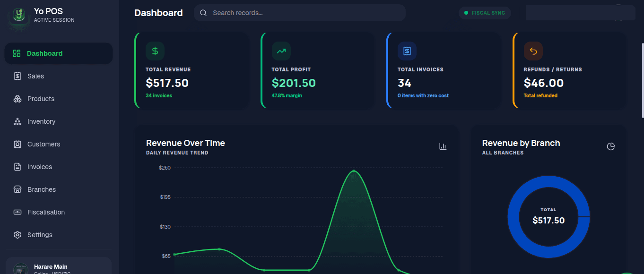Click the Inventory stack icon
This screenshot has width=644, height=274.
pyautogui.click(x=17, y=121)
